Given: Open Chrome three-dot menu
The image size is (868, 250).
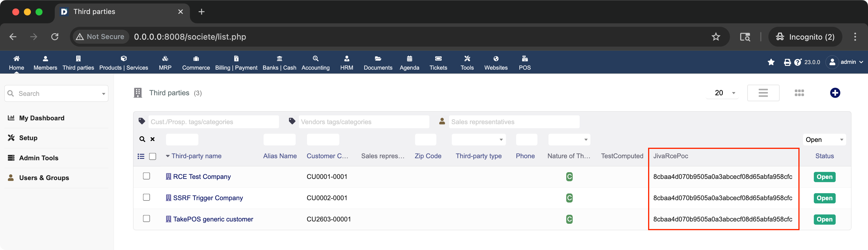Looking at the screenshot, I should pos(855,37).
